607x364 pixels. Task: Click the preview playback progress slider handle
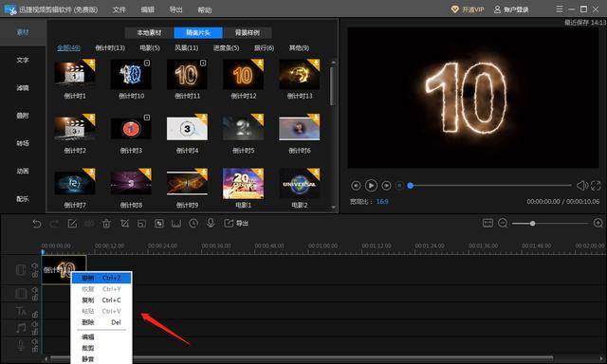(411, 186)
